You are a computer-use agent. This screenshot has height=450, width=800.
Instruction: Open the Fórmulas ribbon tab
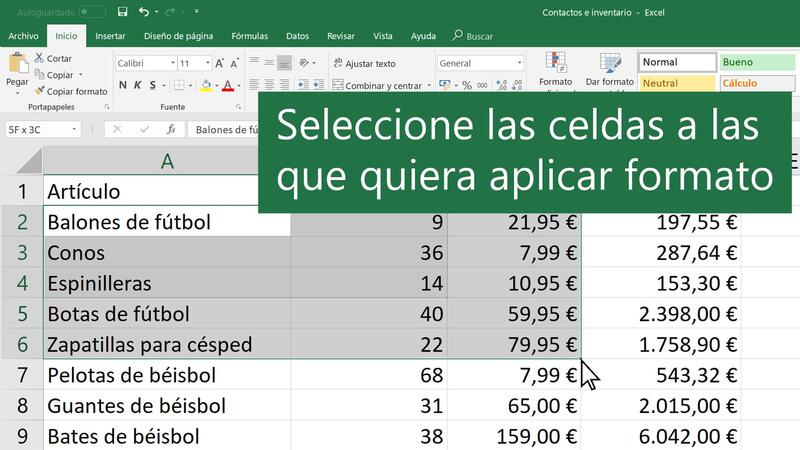click(249, 36)
